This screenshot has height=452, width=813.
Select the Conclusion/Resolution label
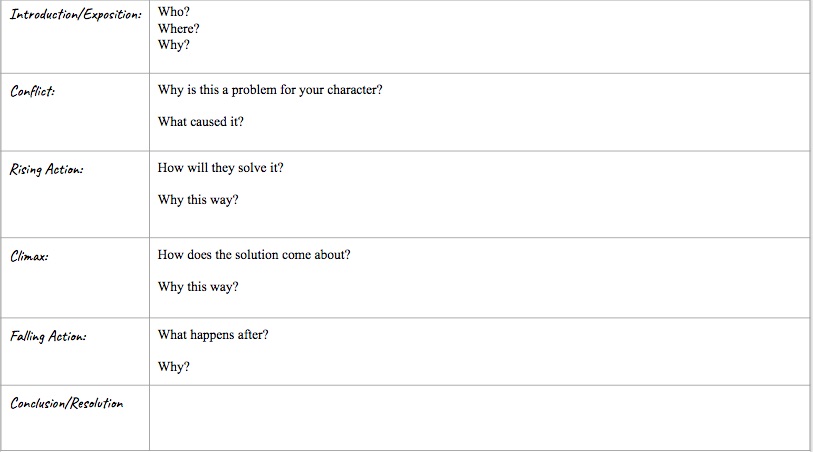tap(66, 403)
